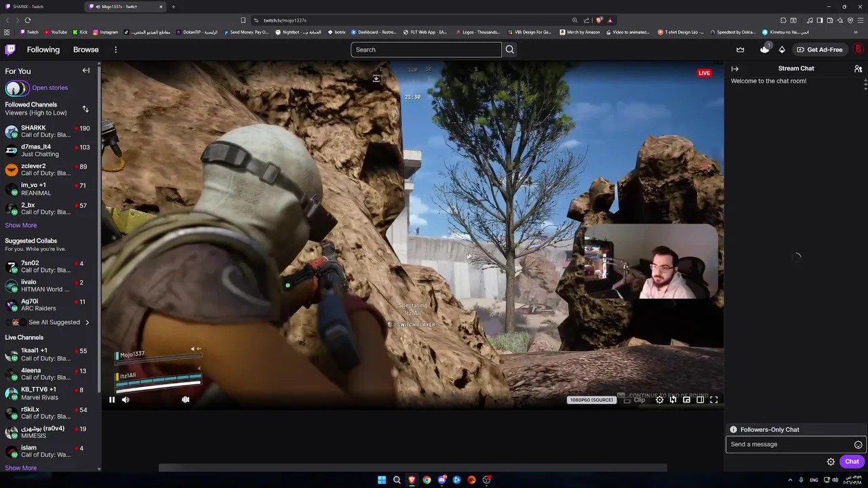Open 2_bx channel in followed list
Image resolution: width=868 pixels, height=488 pixels.
click(x=49, y=209)
